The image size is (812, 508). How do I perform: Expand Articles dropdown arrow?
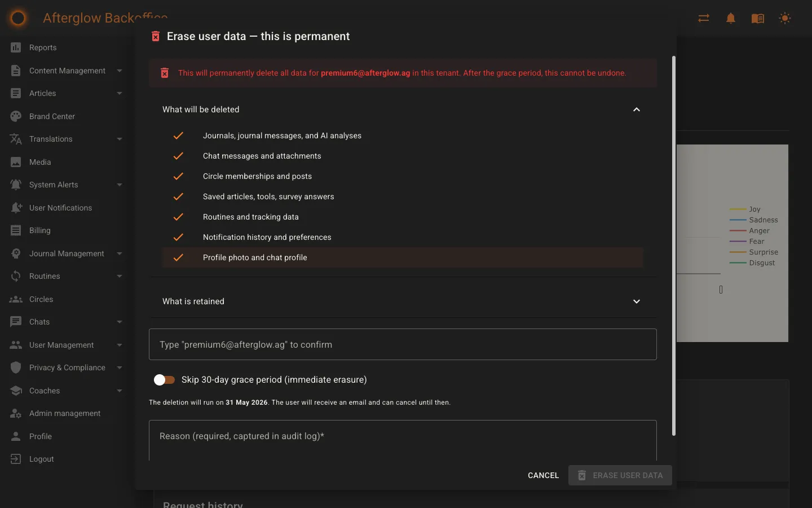click(120, 93)
